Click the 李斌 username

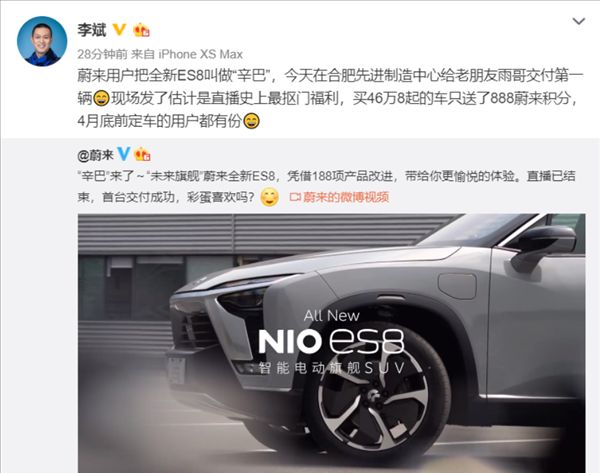92,29
